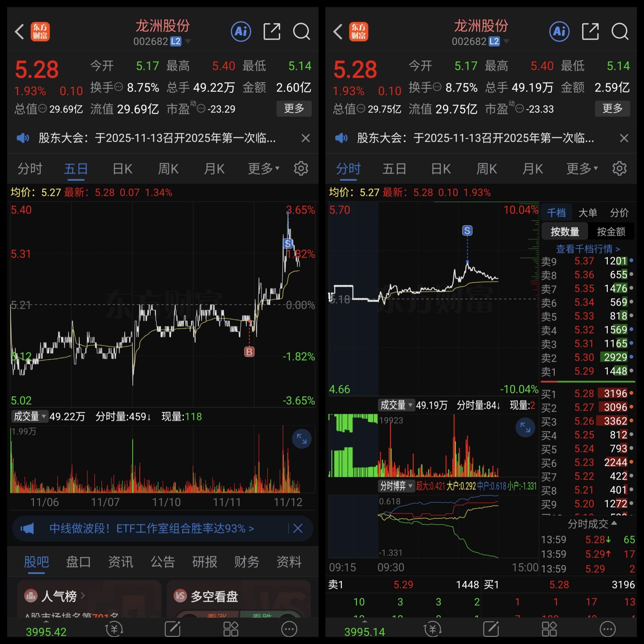
Task: Go back using left panel back arrow
Action: point(20,32)
